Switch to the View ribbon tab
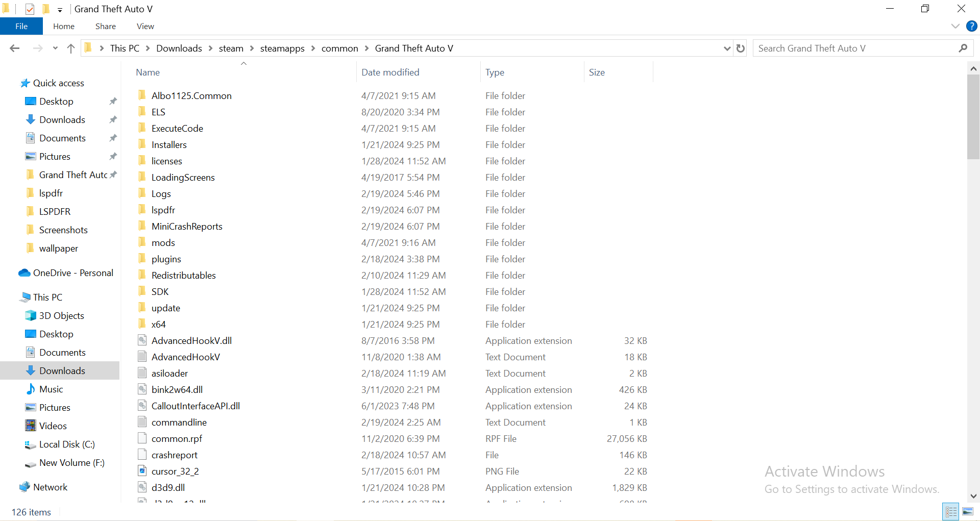The image size is (980, 521). pyautogui.click(x=145, y=26)
